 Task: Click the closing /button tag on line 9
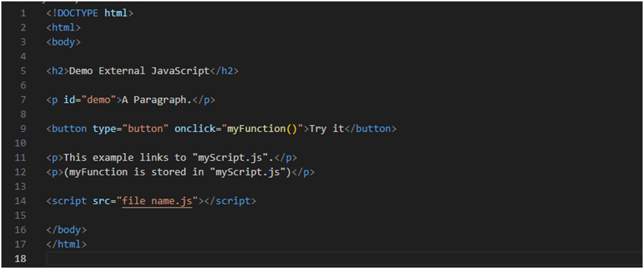371,129
